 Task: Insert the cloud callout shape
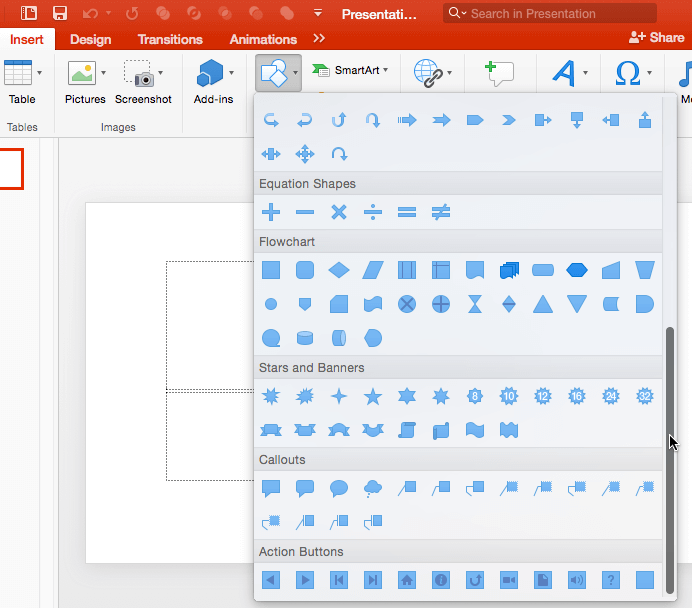[373, 488]
